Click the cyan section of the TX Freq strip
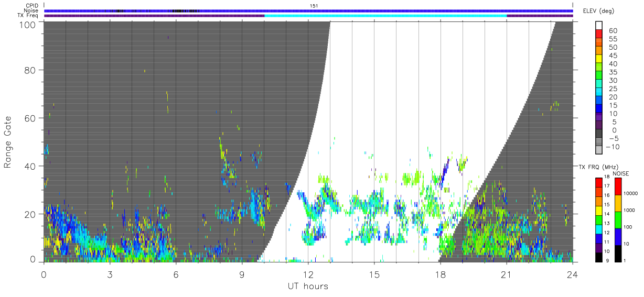This screenshot has width=644, height=297. (x=386, y=16)
